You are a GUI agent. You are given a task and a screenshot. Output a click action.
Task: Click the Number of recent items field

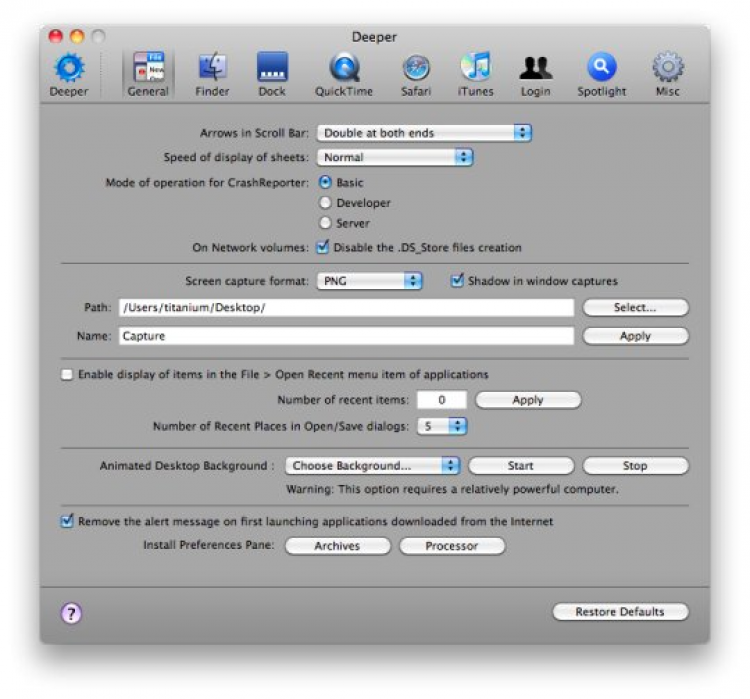pyautogui.click(x=441, y=400)
